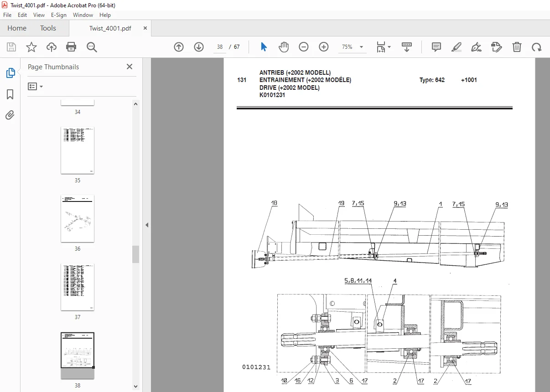Open the View menu

click(x=39, y=15)
